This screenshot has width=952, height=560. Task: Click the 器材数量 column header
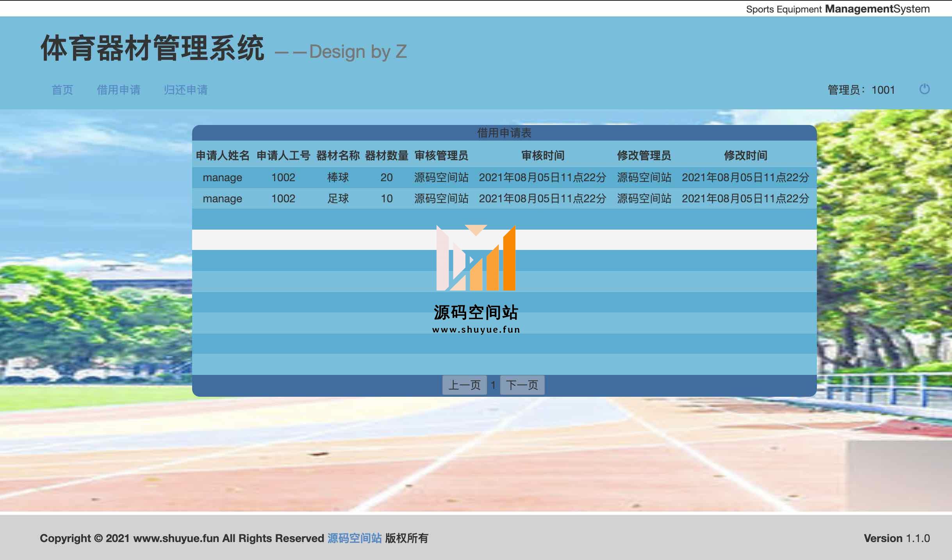(387, 155)
